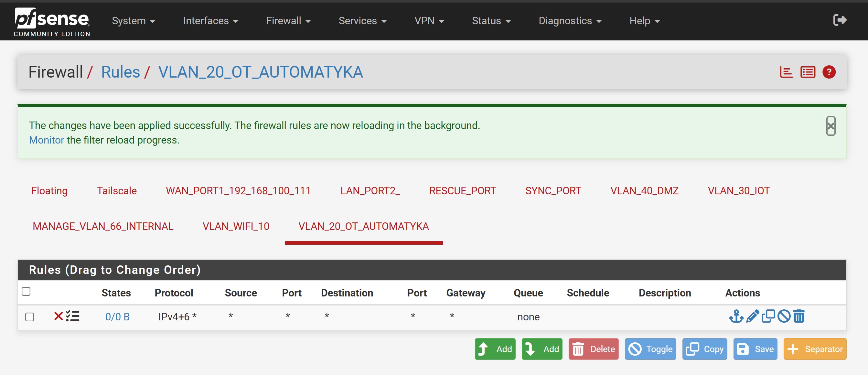This screenshot has width=868, height=375.
Task: Click the logout icon in the navbar
Action: click(x=839, y=20)
